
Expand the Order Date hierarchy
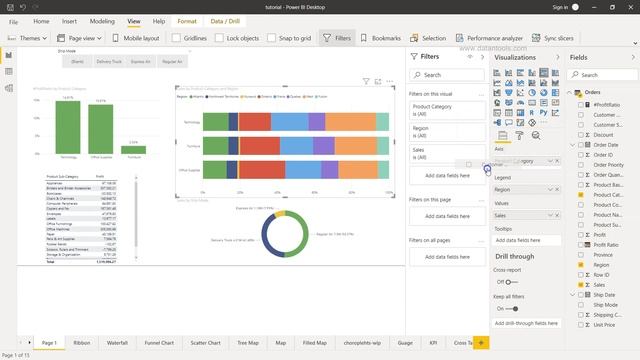[x=573, y=145]
